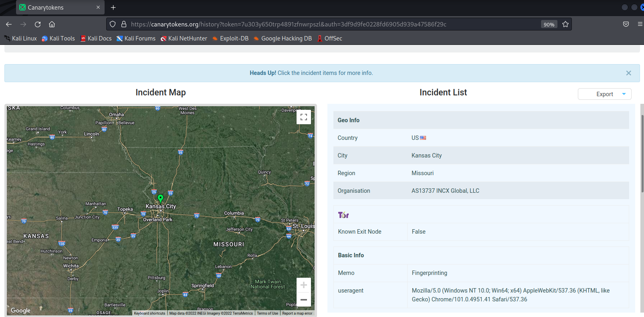The image size is (644, 317).
Task: Click the green map marker on Kansas City
Action: (x=160, y=198)
